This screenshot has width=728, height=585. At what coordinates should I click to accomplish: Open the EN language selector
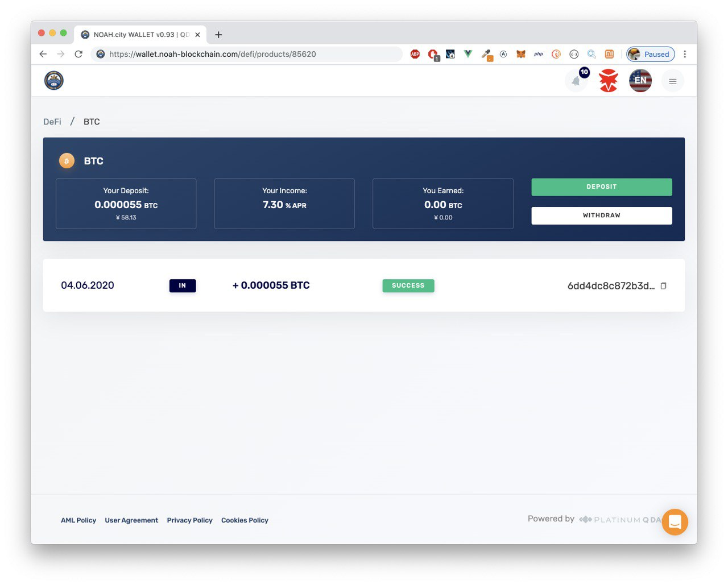640,81
